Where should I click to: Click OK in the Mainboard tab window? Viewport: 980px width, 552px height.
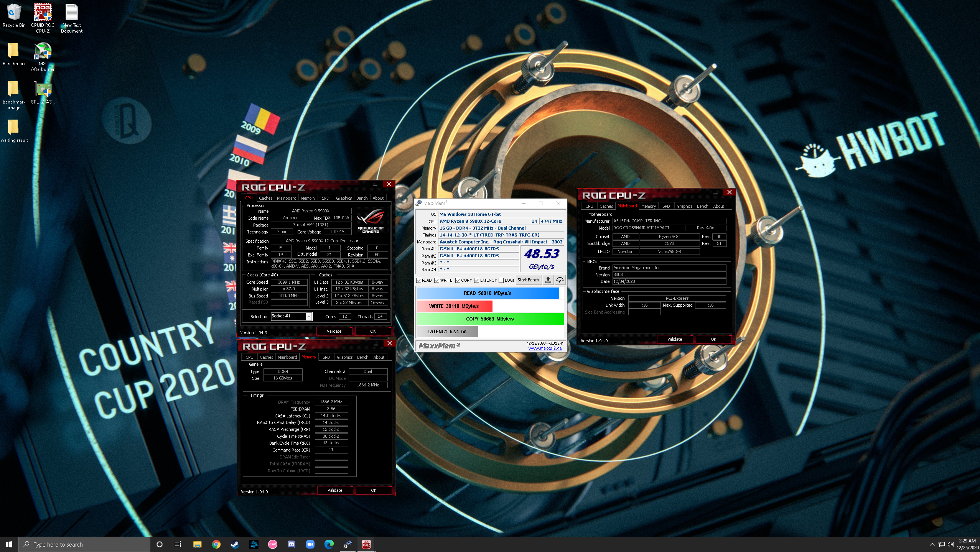tap(713, 339)
